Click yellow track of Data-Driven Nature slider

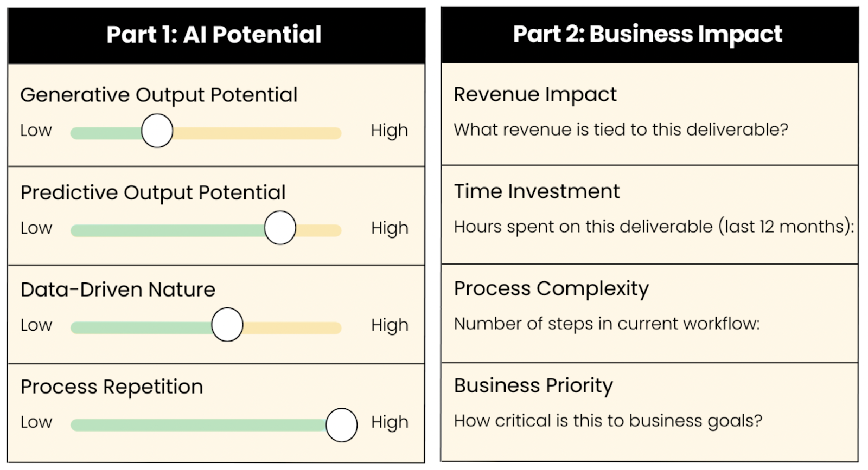point(292,328)
